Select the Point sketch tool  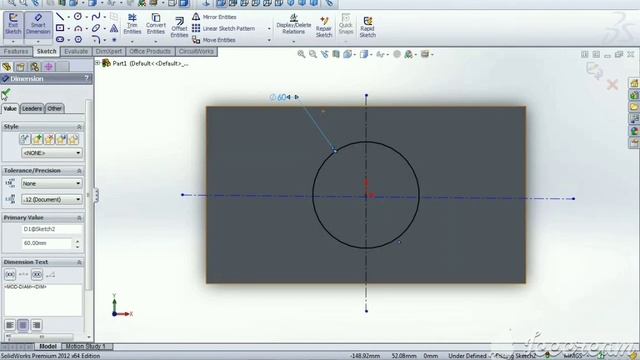pos(114,40)
